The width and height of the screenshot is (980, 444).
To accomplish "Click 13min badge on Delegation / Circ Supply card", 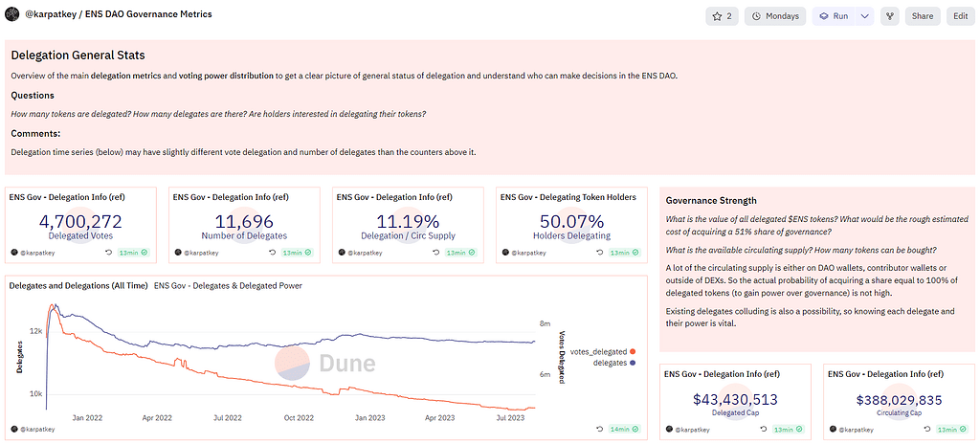I will click(x=461, y=253).
